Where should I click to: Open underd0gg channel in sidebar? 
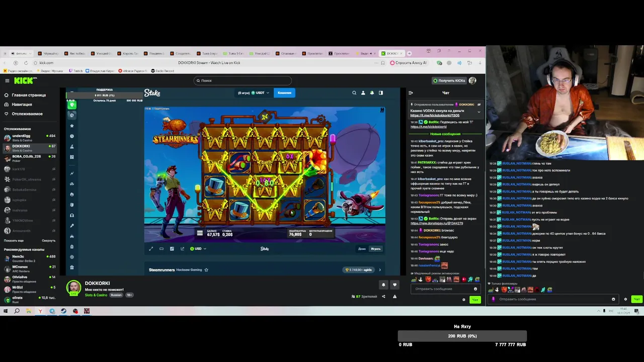pos(30,137)
